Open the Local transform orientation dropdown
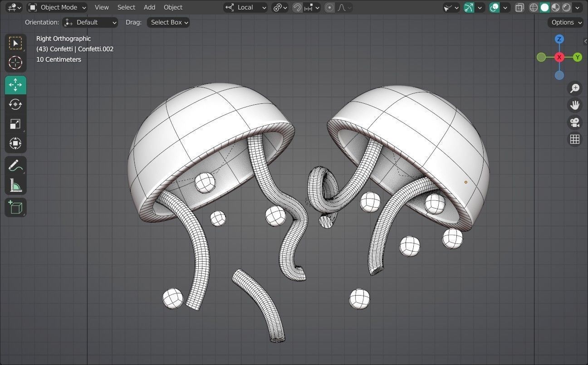 tap(245, 7)
